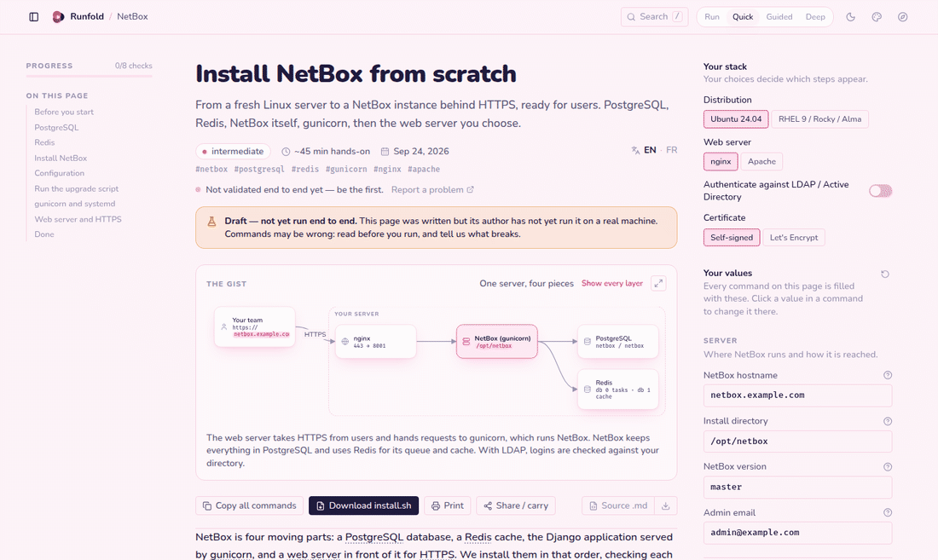The image size is (938, 560).
Task: Open Share / carry options
Action: (516, 505)
